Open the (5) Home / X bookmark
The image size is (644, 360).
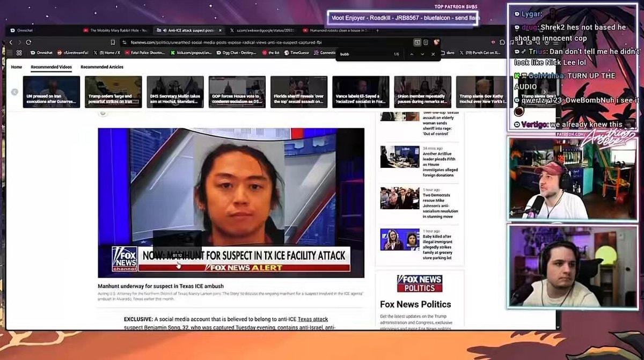tap(106, 53)
